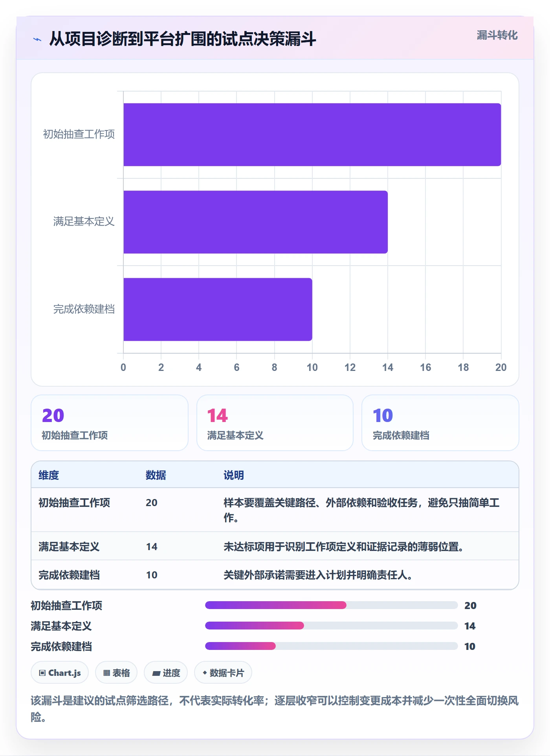Screen dimensions: 550x756
Task: Click the chart bar for 初始抽查工作项
Action: [x=312, y=135]
